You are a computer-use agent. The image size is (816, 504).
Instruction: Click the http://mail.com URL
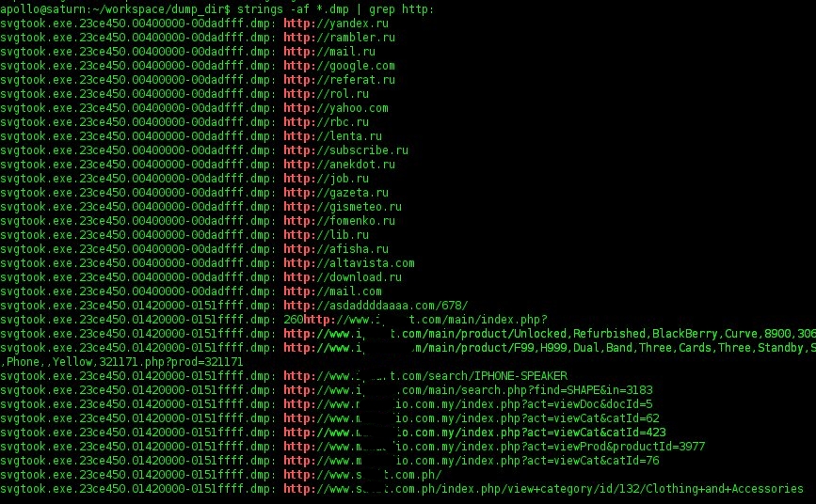click(x=333, y=291)
